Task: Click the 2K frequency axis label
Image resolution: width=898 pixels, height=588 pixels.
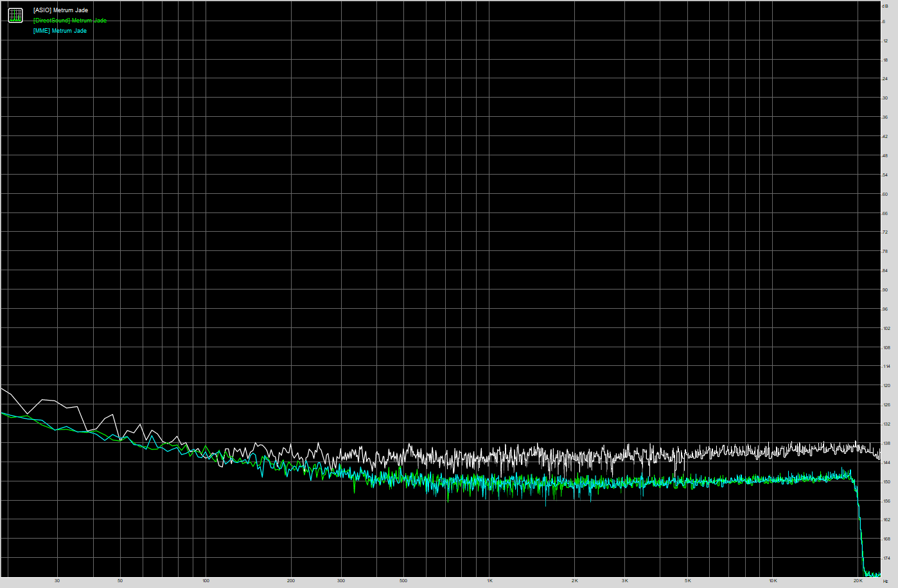Action: [575, 581]
